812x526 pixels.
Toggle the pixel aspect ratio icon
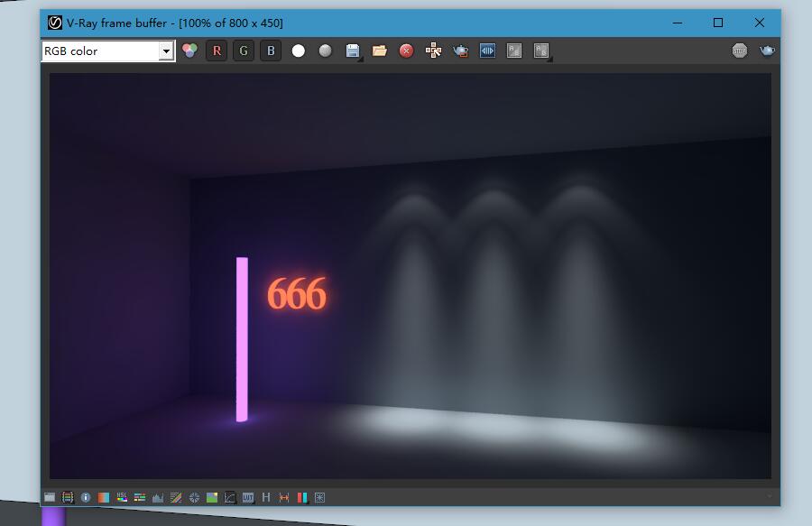tap(284, 497)
